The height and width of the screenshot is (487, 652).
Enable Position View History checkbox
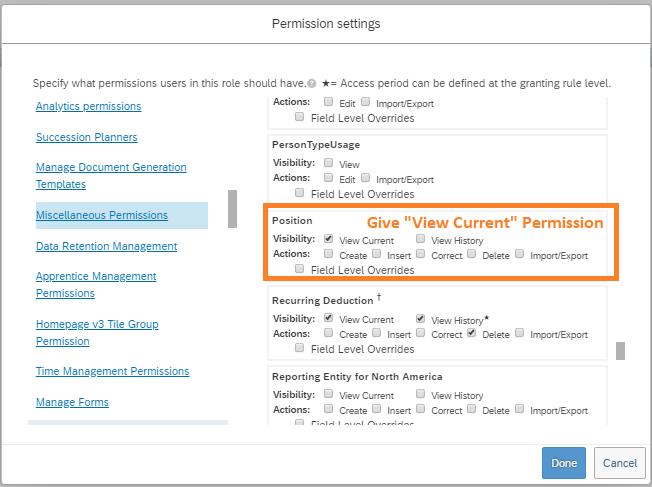coord(420,239)
